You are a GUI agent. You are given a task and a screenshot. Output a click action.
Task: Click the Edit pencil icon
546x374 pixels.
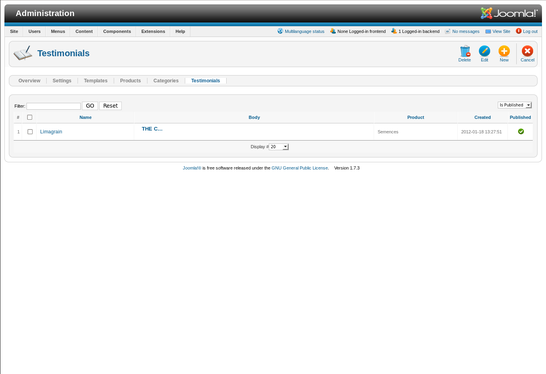coord(484,51)
